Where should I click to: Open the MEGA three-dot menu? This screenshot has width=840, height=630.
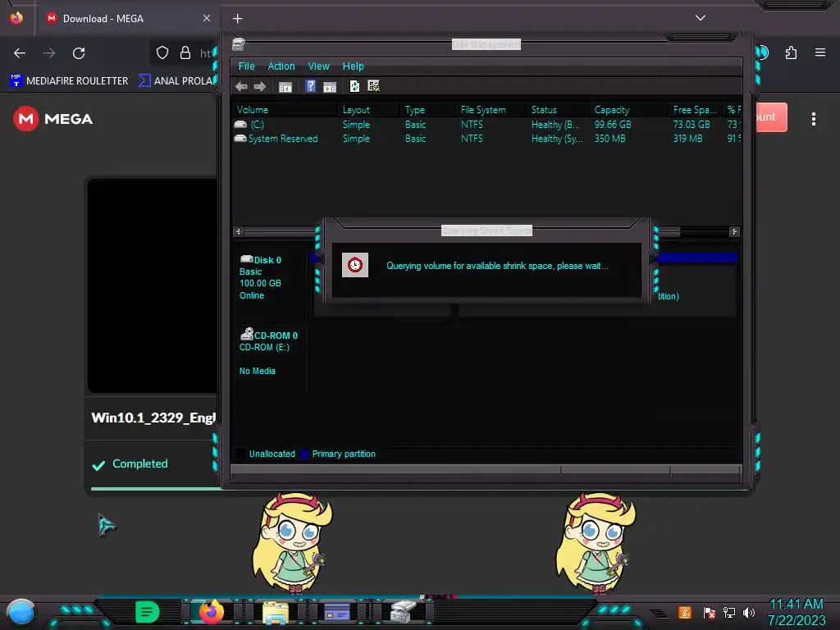tap(813, 119)
